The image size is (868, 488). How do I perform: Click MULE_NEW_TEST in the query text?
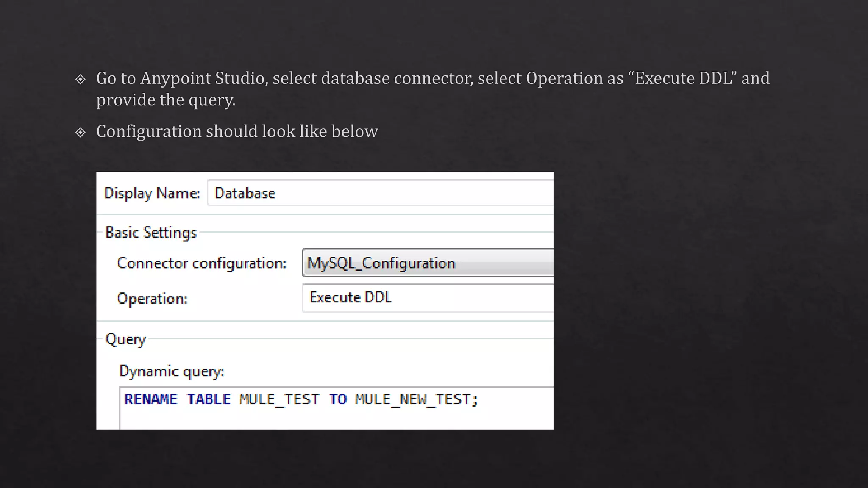point(413,399)
